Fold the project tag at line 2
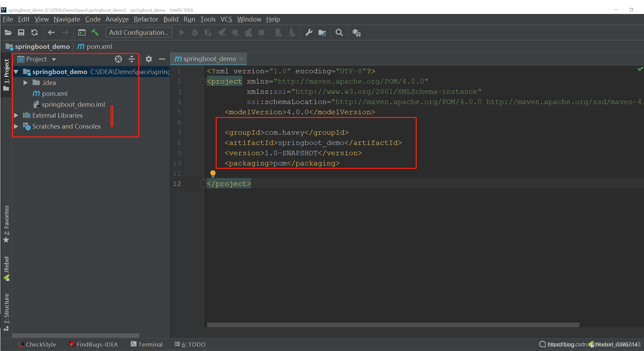 pos(203,82)
